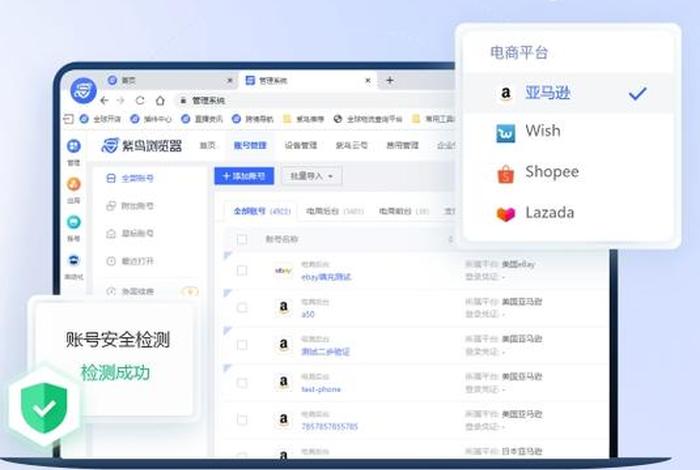Tick the select-all checkbox in table header
This screenshot has height=470, width=700.
(x=241, y=239)
